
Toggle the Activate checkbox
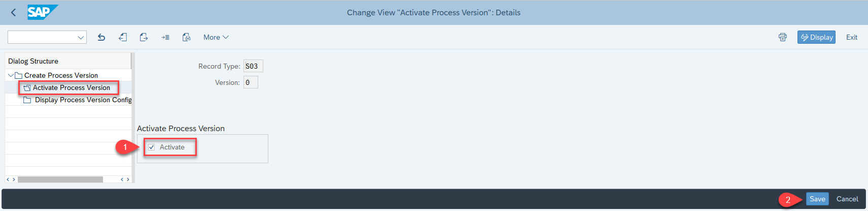point(151,147)
